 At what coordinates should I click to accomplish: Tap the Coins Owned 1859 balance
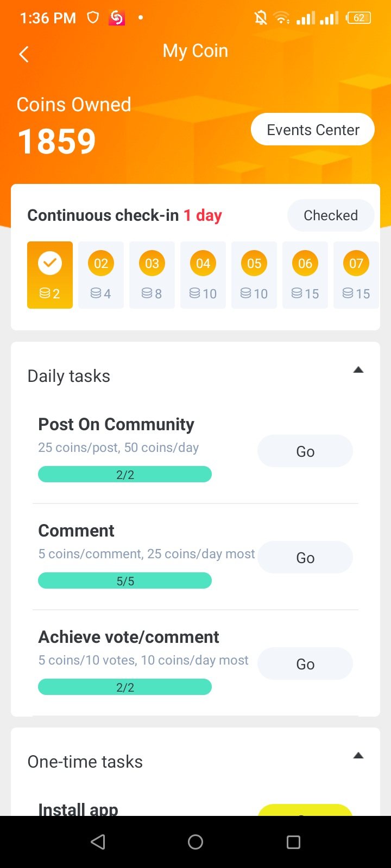[57, 141]
